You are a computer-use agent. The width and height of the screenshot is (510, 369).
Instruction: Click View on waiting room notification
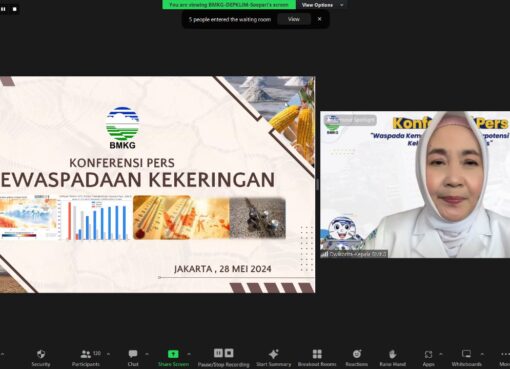pos(294,19)
